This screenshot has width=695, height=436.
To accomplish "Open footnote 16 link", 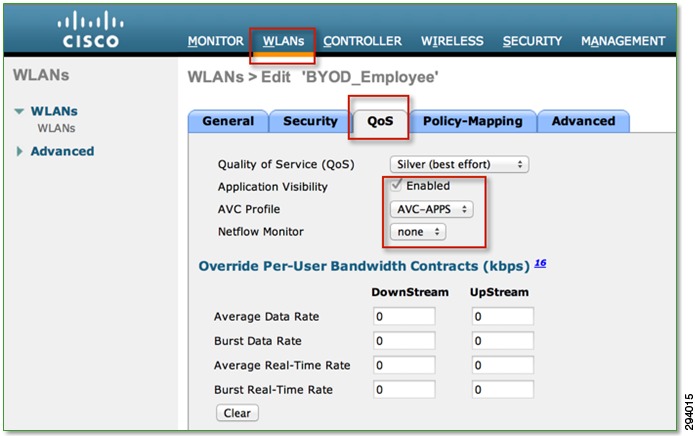I will [x=540, y=263].
